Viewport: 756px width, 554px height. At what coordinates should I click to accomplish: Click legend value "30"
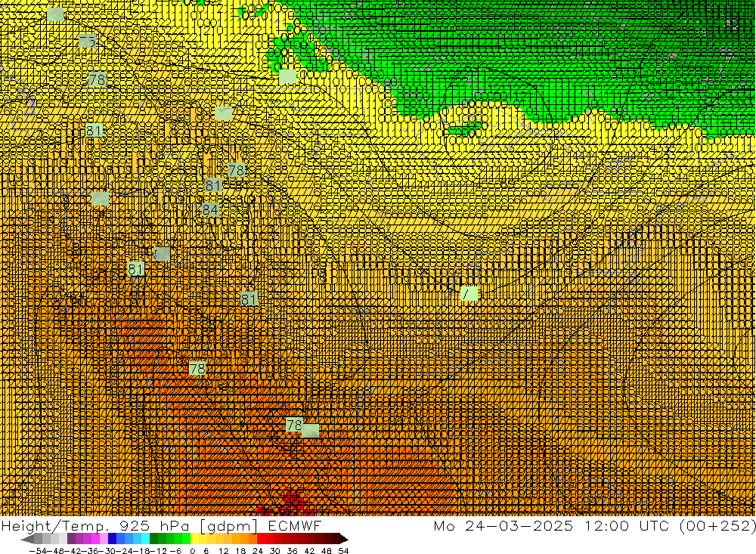[x=275, y=551]
